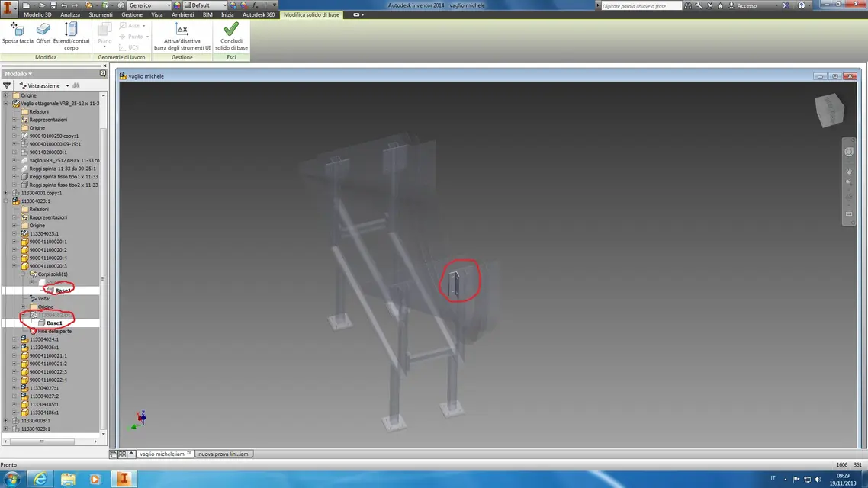Click the Open file icon in quick access toolbar
The height and width of the screenshot is (488, 868).
tap(41, 5)
